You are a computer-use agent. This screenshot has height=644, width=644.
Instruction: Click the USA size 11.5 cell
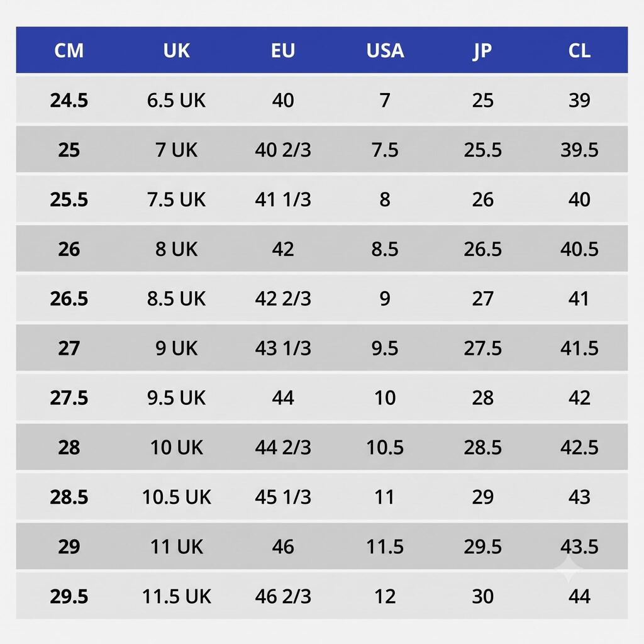point(386,547)
